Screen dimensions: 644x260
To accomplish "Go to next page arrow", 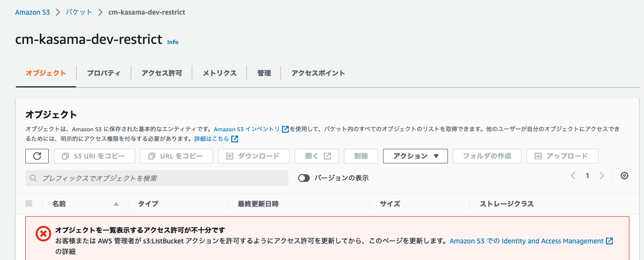I will click(x=602, y=176).
